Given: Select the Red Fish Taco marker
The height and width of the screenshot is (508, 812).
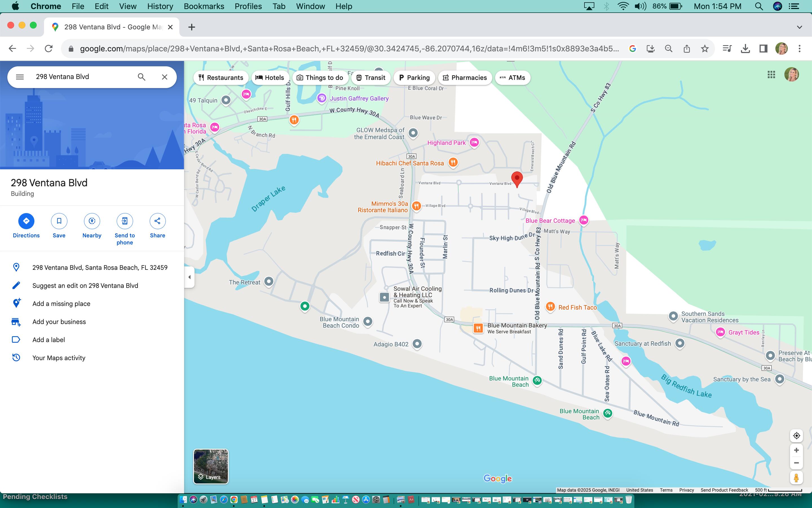Looking at the screenshot, I should click(x=550, y=307).
